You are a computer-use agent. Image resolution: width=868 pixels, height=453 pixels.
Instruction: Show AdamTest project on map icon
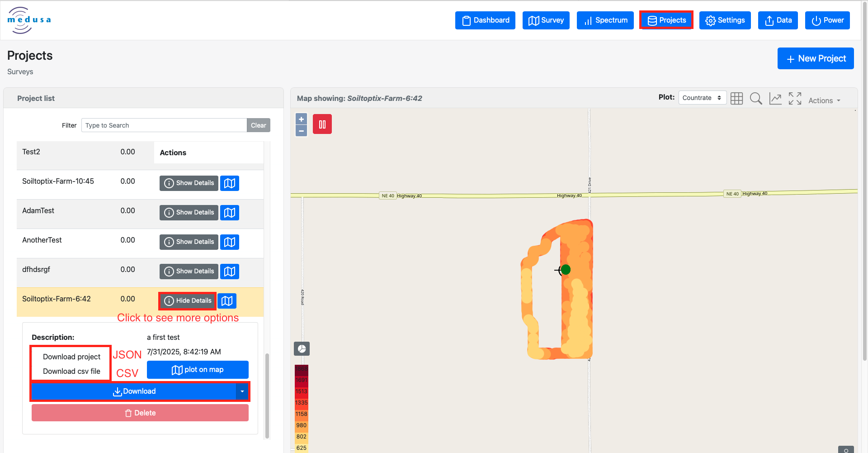point(230,213)
